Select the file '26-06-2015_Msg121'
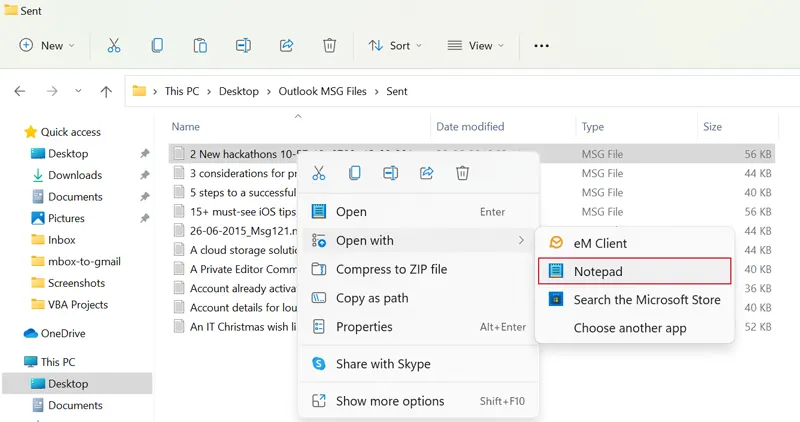This screenshot has height=422, width=800. (x=235, y=231)
